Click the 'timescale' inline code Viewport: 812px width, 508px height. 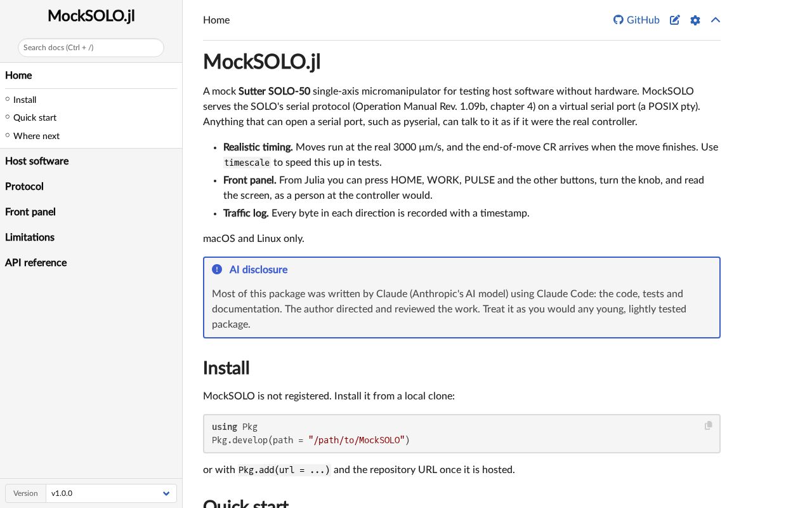tap(247, 162)
